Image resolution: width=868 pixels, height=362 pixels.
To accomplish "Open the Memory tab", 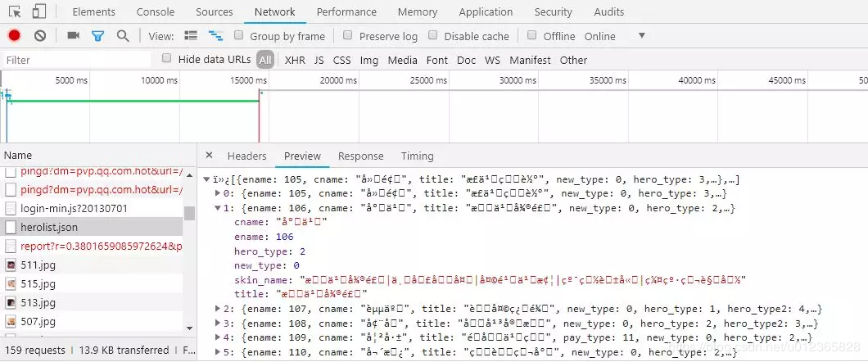I will pos(418,11).
